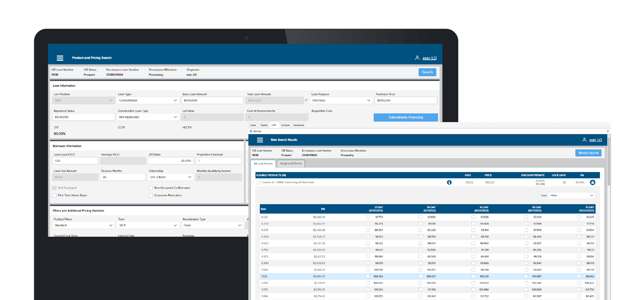Check the First Time Home Buyer checkbox
The image size is (644, 300).
tap(54, 195)
